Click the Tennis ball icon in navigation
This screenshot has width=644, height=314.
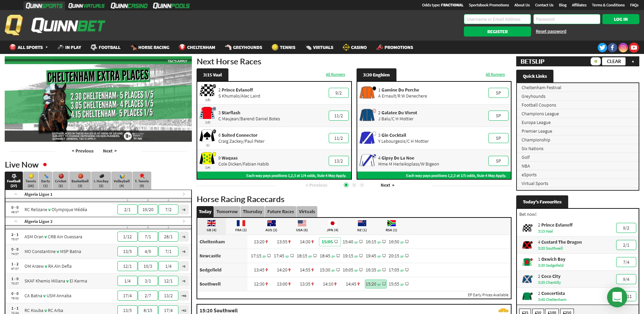pos(274,47)
